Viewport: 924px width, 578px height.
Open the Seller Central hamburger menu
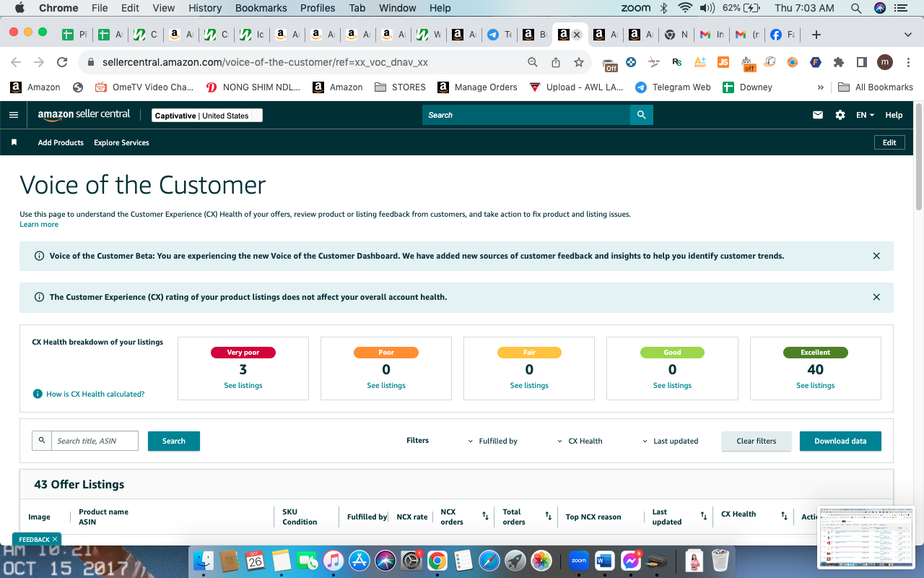click(x=13, y=115)
